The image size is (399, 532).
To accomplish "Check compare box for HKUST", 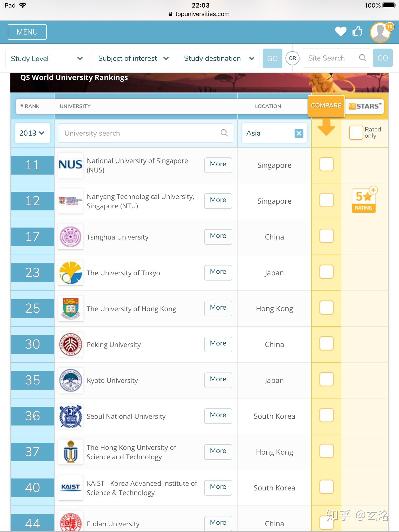I will pos(326,451).
